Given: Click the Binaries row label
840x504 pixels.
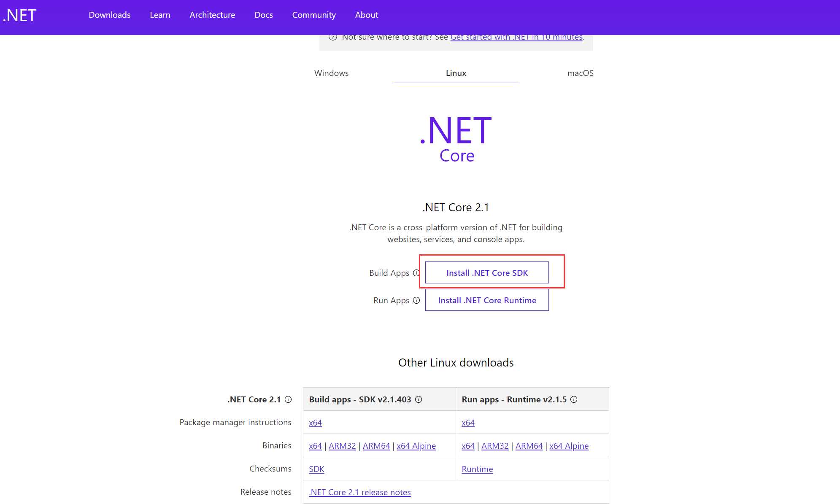Looking at the screenshot, I should click(x=277, y=445).
